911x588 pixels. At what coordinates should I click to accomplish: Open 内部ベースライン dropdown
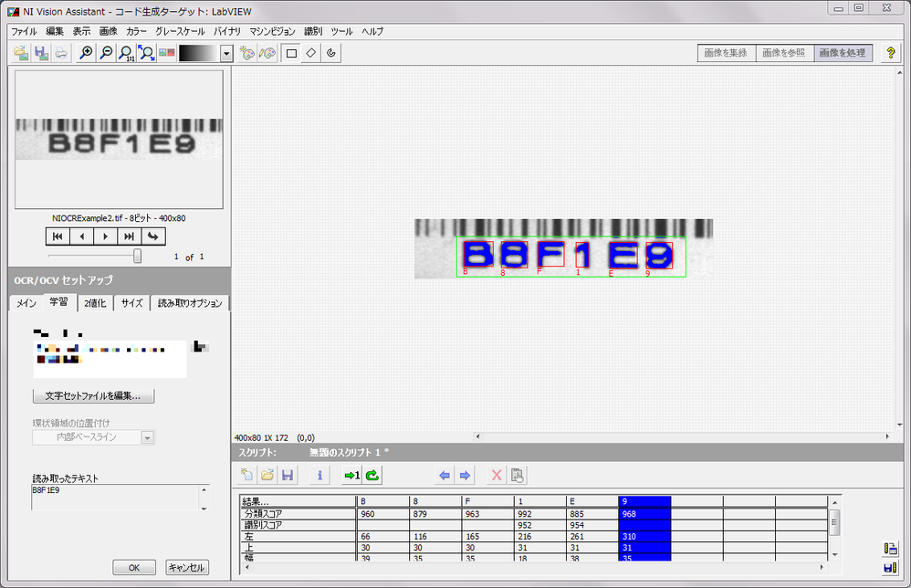coord(93,437)
